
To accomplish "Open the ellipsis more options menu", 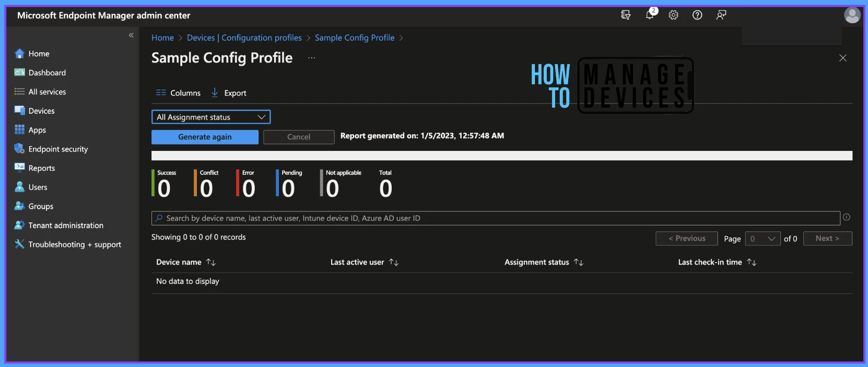I will pos(312,58).
